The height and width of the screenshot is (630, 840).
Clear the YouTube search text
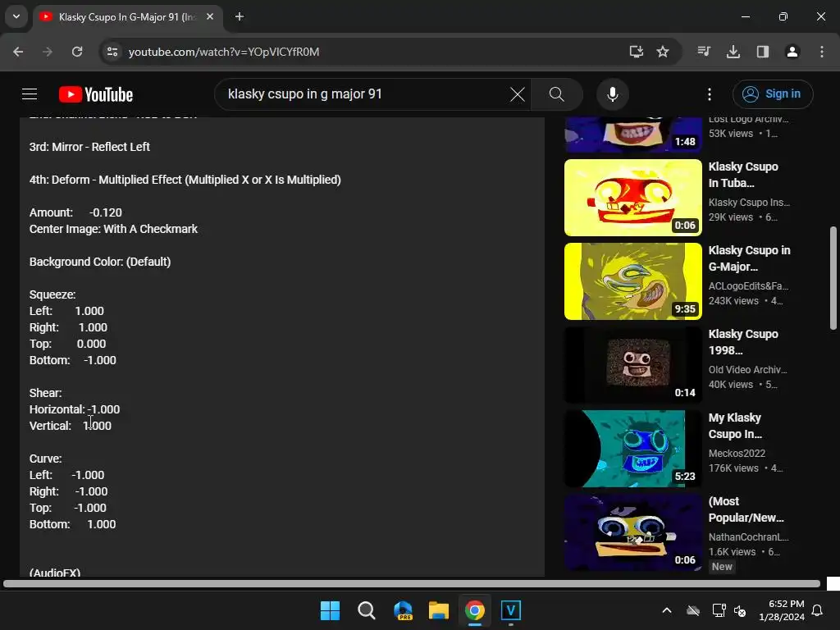coord(518,94)
